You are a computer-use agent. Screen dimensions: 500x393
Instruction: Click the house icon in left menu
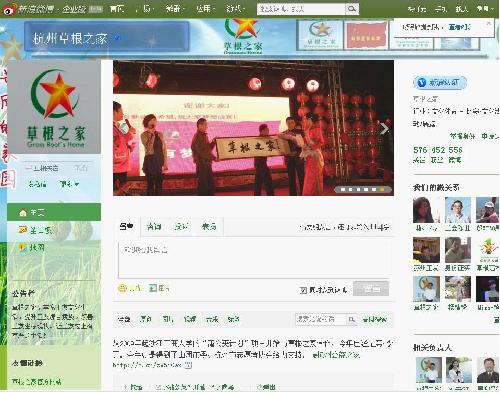(23, 213)
